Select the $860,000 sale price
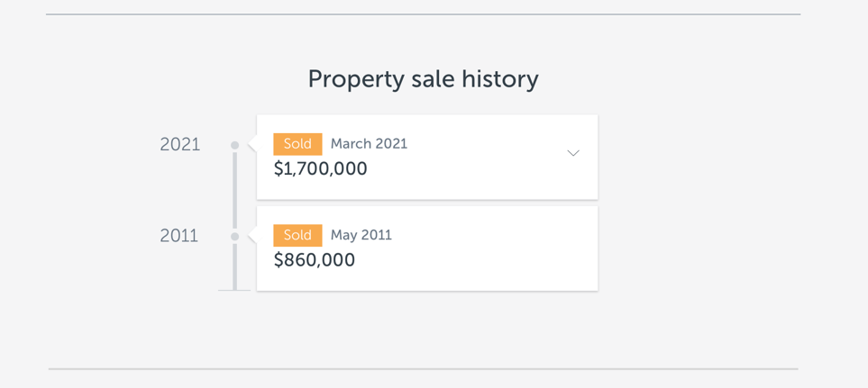Image resolution: width=868 pixels, height=388 pixels. tap(315, 260)
